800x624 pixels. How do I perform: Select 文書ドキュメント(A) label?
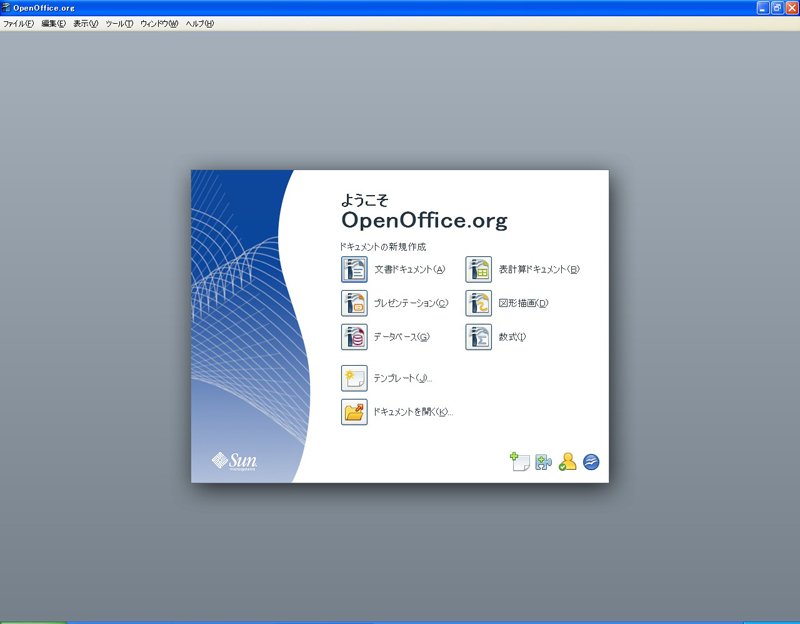pyautogui.click(x=410, y=269)
